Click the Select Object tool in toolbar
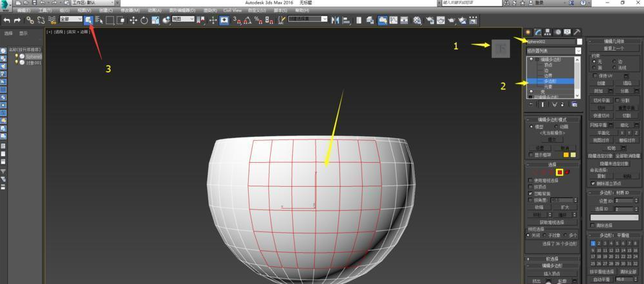This screenshot has width=644, height=284. point(88,20)
